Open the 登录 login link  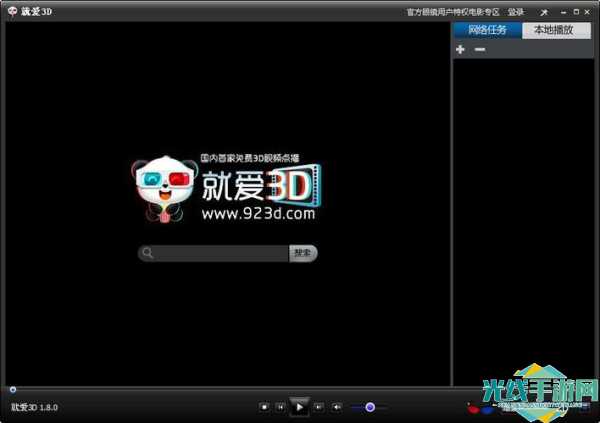(x=515, y=12)
